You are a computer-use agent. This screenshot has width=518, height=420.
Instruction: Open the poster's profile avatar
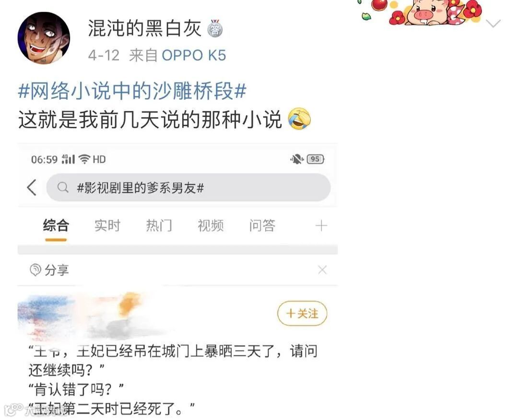coord(44,38)
